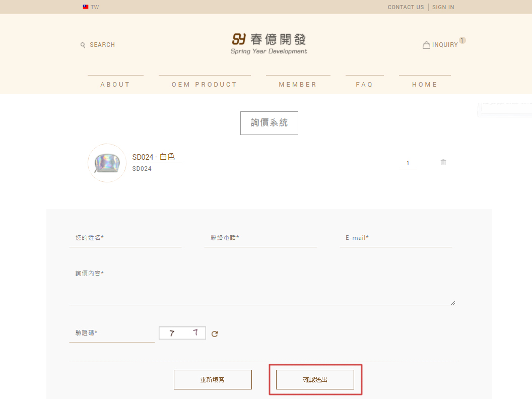Image resolution: width=532 pixels, height=399 pixels.
Task: Open the ABOUT menu
Action: [x=115, y=84]
